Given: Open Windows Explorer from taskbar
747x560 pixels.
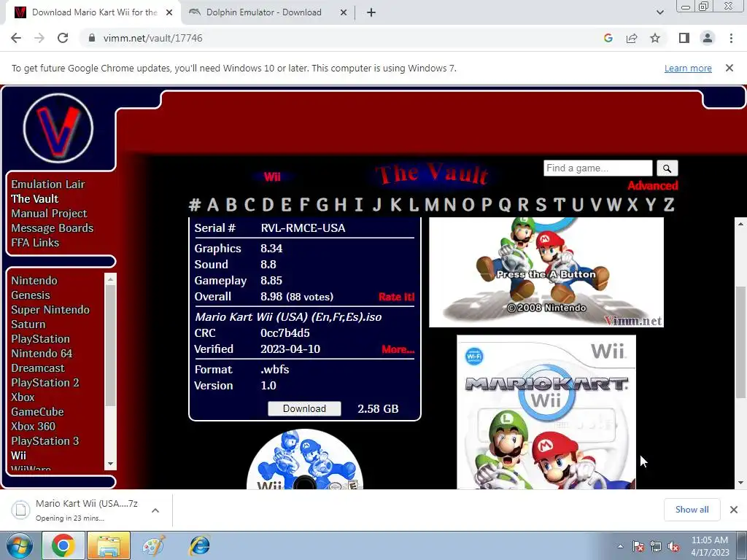Looking at the screenshot, I should pos(109,545).
